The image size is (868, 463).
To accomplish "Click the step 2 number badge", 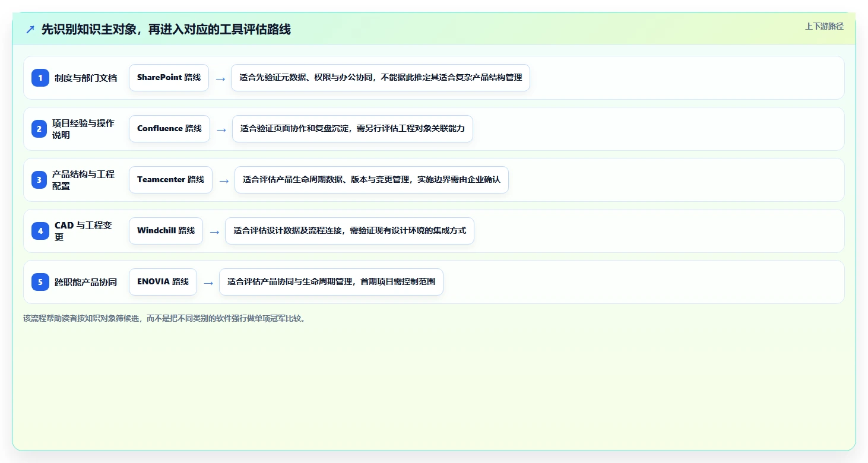I will coord(39,129).
